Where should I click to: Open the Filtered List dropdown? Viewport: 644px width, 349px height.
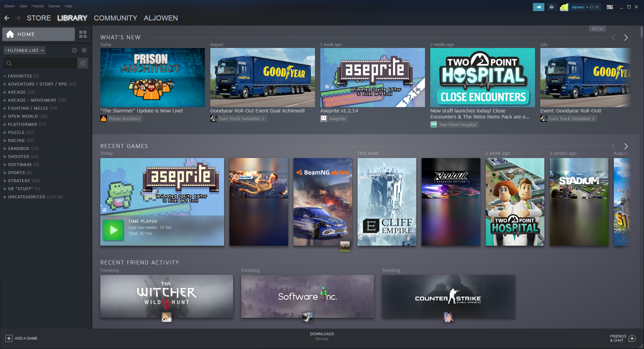point(24,50)
